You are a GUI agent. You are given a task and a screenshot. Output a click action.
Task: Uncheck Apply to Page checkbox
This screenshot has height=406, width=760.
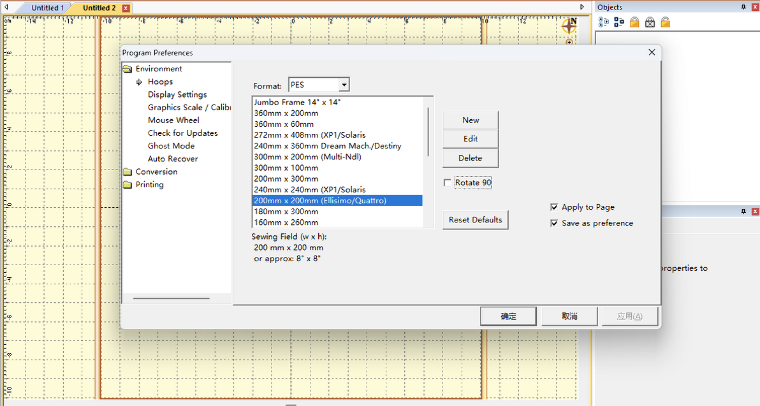click(x=554, y=207)
